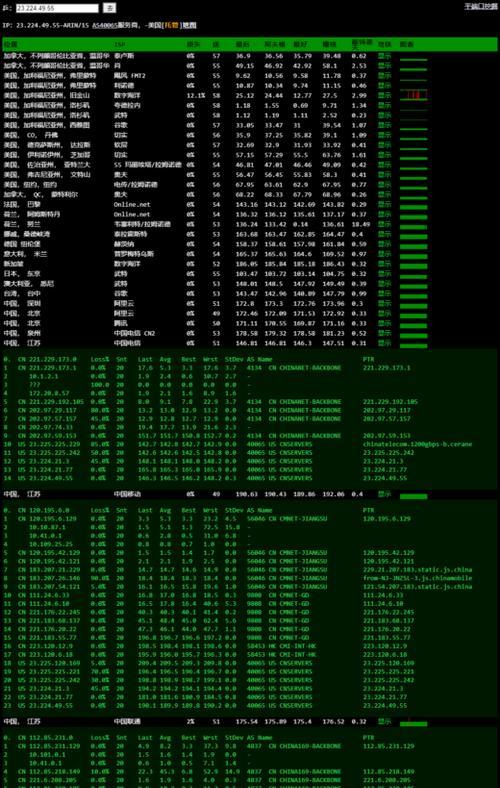Collapse MTR of Jiangsu China Telecom row
The image size is (500, 788).
tap(384, 343)
